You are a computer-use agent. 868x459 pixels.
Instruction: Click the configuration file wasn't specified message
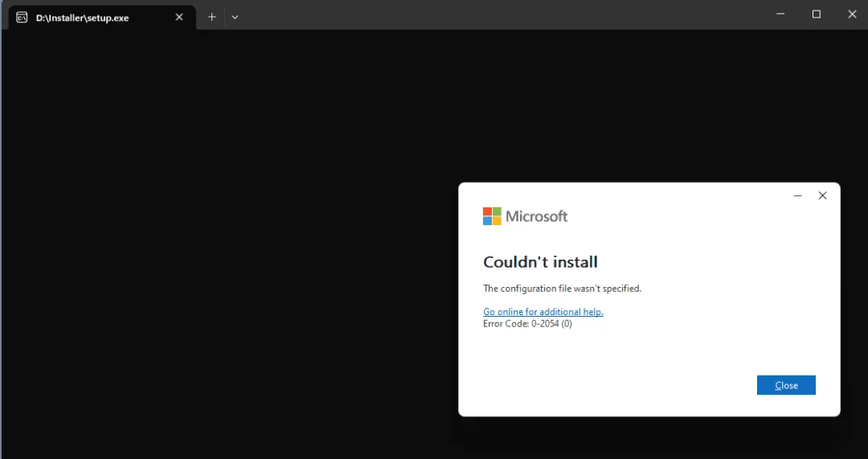pyautogui.click(x=563, y=289)
